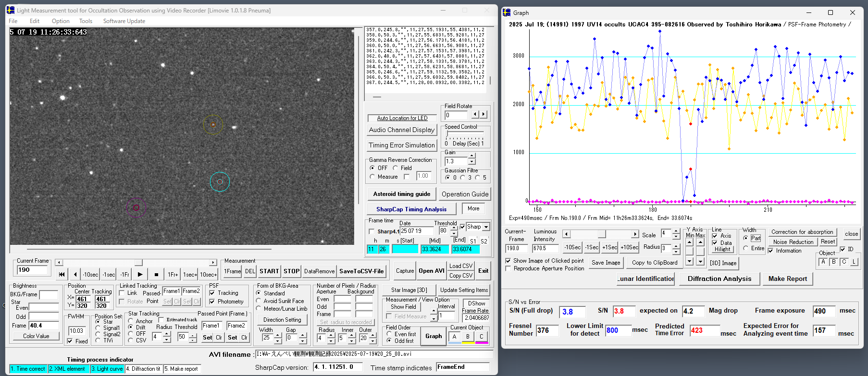
Task: Open the Sharp threshold dropdown
Action: pos(486,227)
